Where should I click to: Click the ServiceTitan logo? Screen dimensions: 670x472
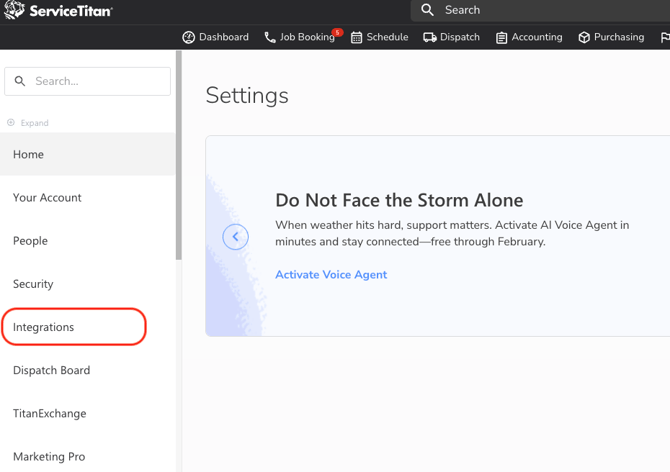coord(58,10)
